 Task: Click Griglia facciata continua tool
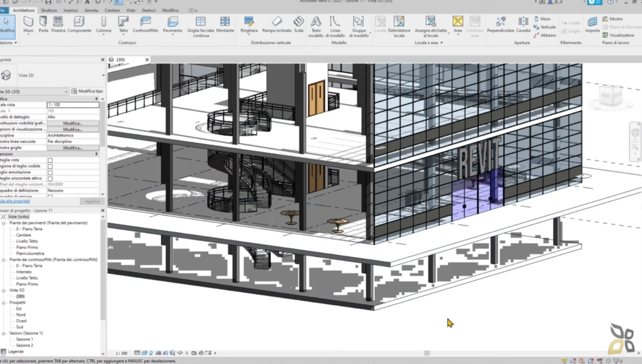click(201, 26)
